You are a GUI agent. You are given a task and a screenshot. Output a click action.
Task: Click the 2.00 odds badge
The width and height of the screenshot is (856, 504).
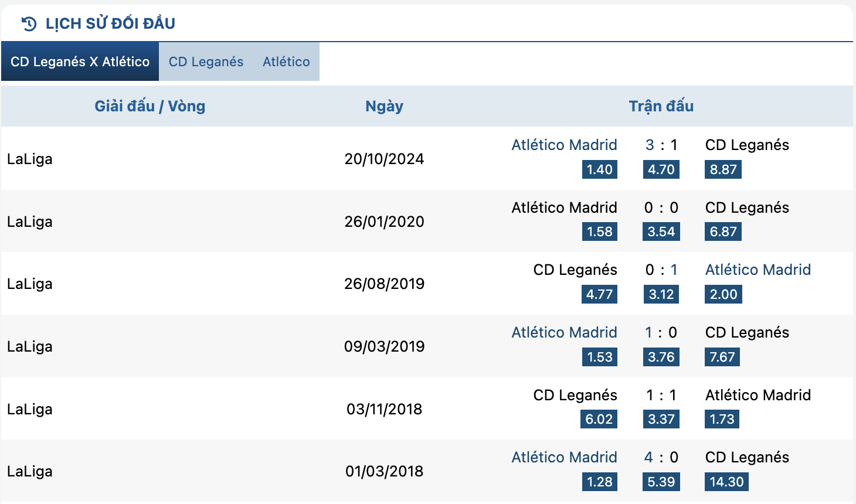[x=723, y=294]
